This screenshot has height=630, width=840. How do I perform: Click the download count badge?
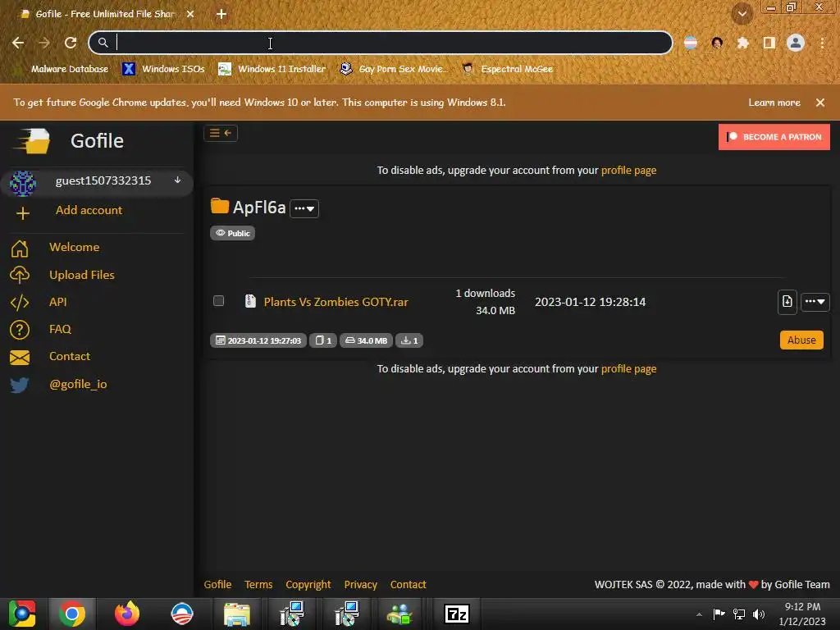(409, 340)
